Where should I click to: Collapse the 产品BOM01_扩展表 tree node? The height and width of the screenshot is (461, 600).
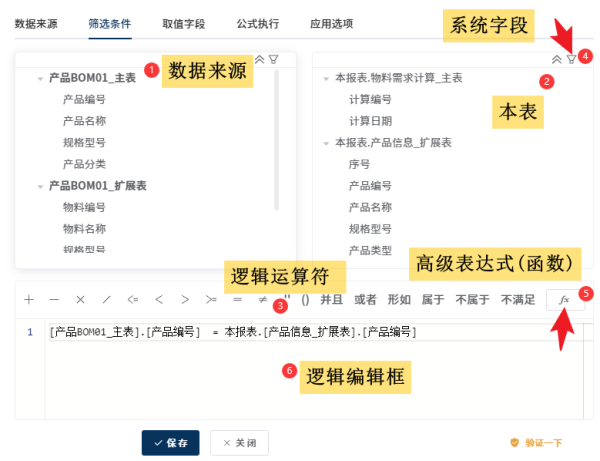click(x=40, y=187)
